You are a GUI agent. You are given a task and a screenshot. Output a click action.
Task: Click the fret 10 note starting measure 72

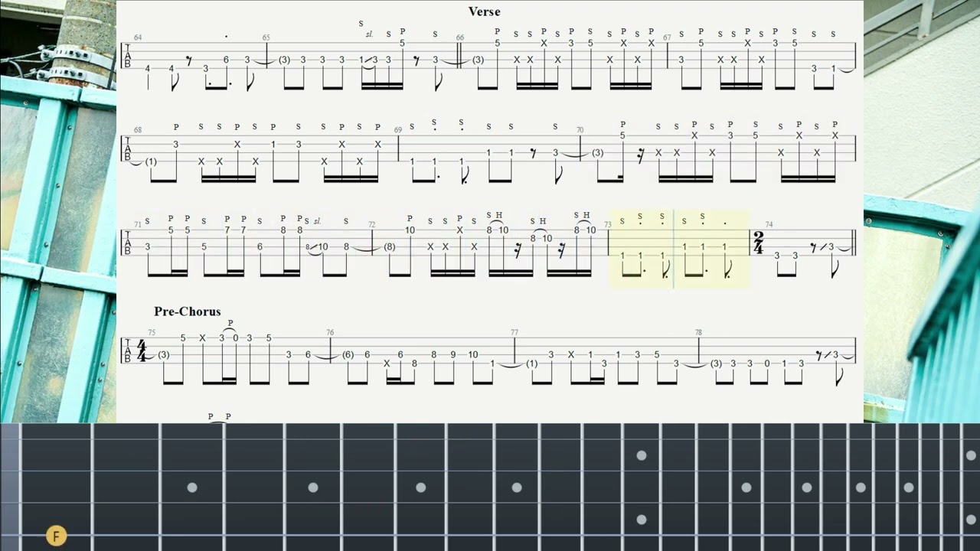410,230
